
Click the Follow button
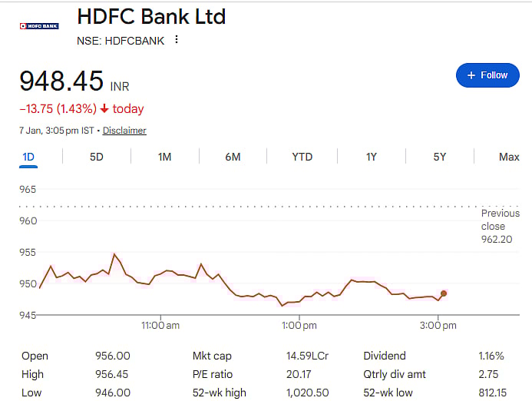[487, 75]
